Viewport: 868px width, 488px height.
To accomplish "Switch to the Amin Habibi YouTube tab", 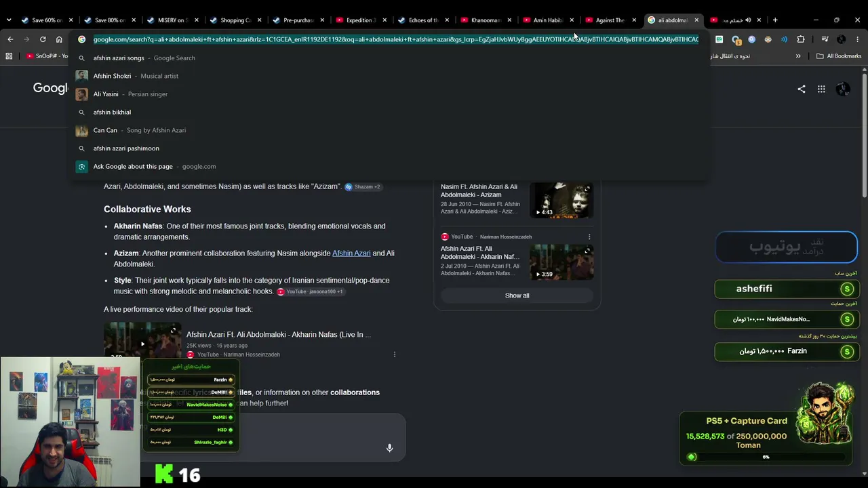I will (549, 20).
